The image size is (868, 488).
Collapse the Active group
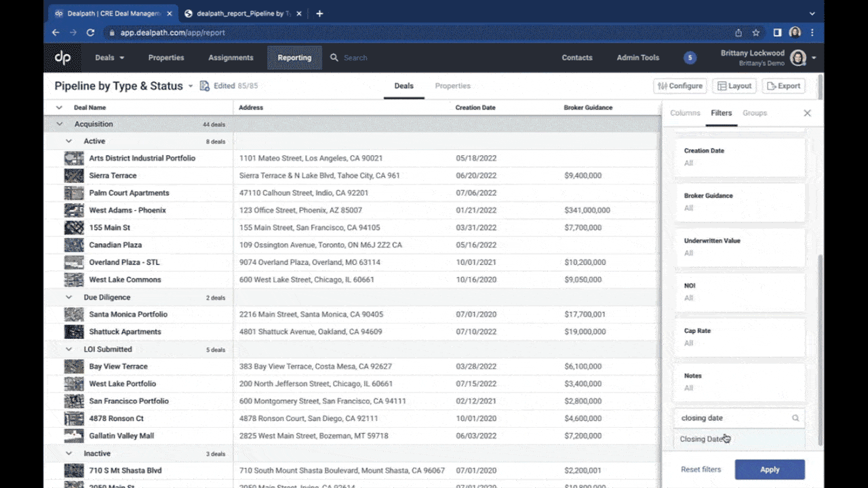click(68, 141)
